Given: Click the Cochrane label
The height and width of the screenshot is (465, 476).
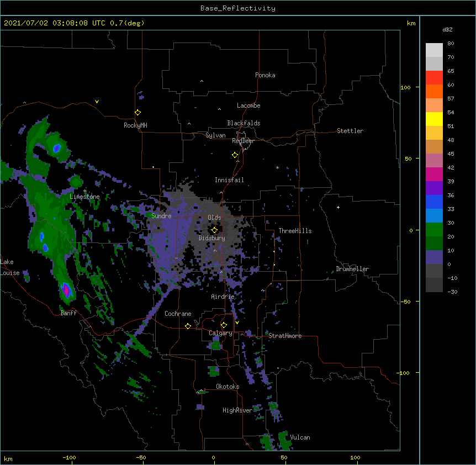Looking at the screenshot, I should click(x=178, y=314).
